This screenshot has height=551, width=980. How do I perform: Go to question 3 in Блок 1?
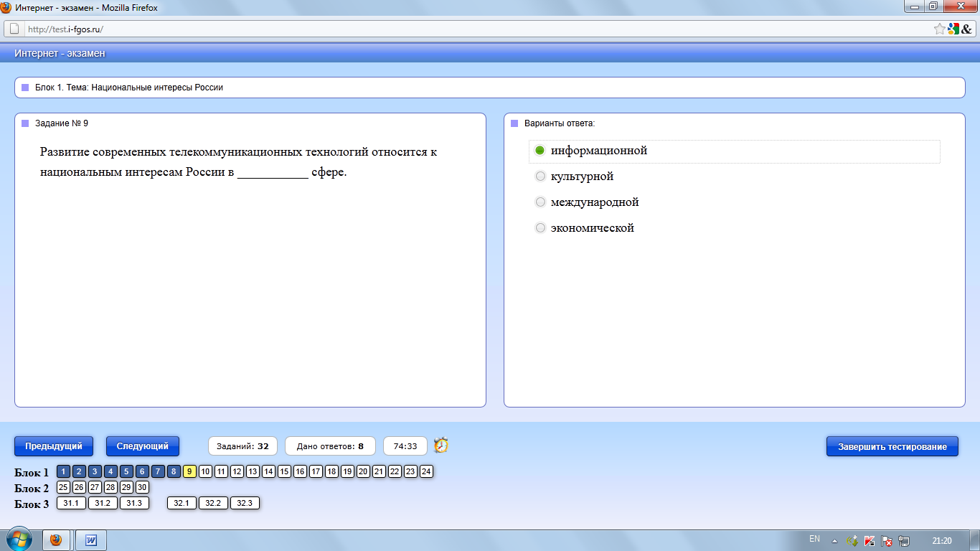[95, 471]
